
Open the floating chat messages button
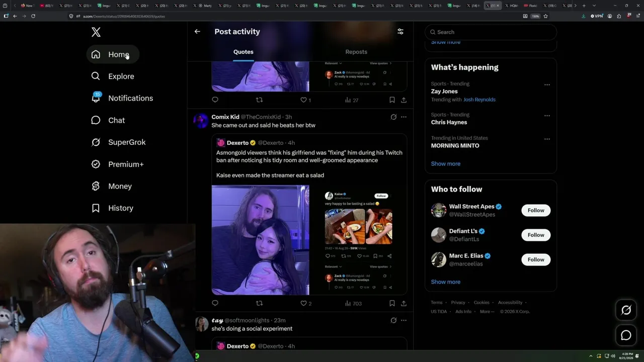point(626,335)
